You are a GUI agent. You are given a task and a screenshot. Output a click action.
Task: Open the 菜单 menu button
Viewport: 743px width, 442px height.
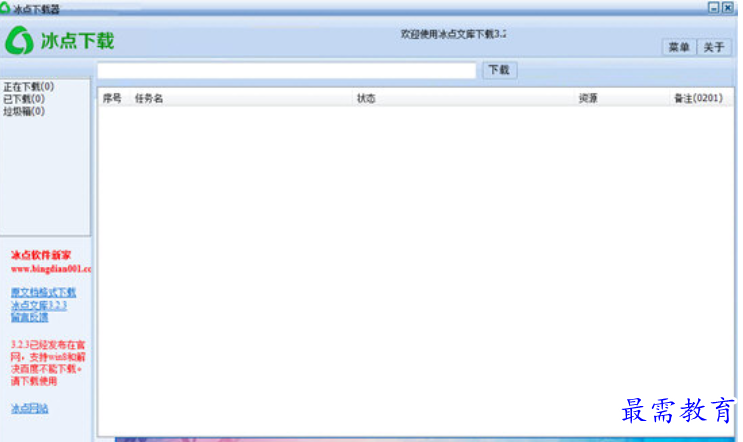coord(679,47)
